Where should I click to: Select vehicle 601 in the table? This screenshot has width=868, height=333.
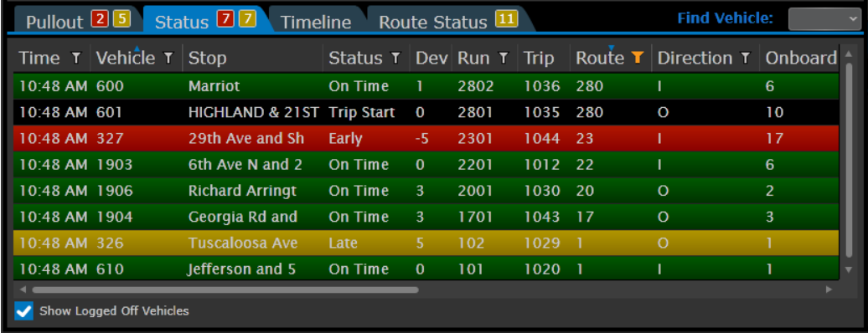[x=109, y=112]
